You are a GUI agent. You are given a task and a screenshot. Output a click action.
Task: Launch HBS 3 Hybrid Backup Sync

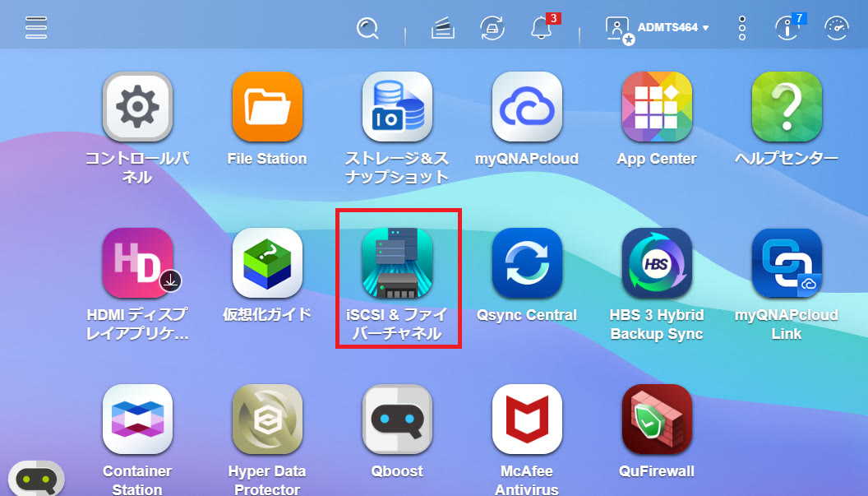tap(657, 262)
